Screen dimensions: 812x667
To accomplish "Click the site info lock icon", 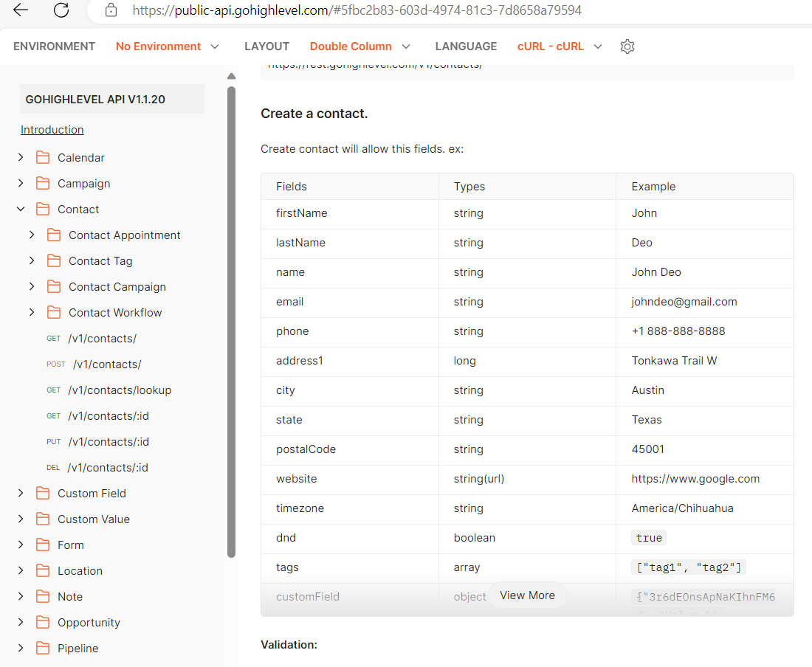I will click(x=111, y=10).
